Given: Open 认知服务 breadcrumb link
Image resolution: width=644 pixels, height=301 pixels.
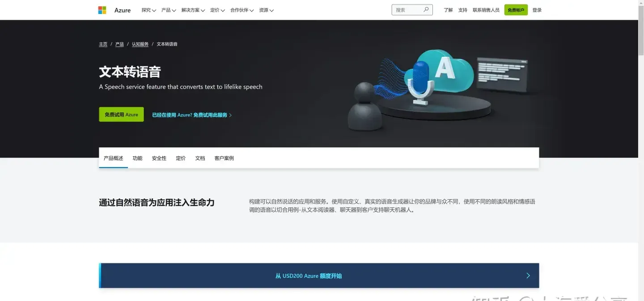Looking at the screenshot, I should coord(140,44).
